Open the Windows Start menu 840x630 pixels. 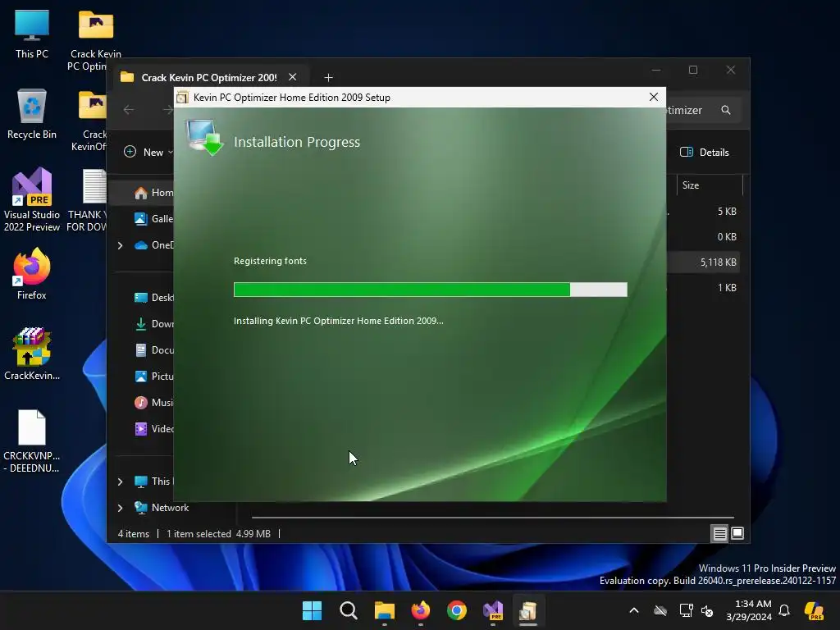[312, 610]
